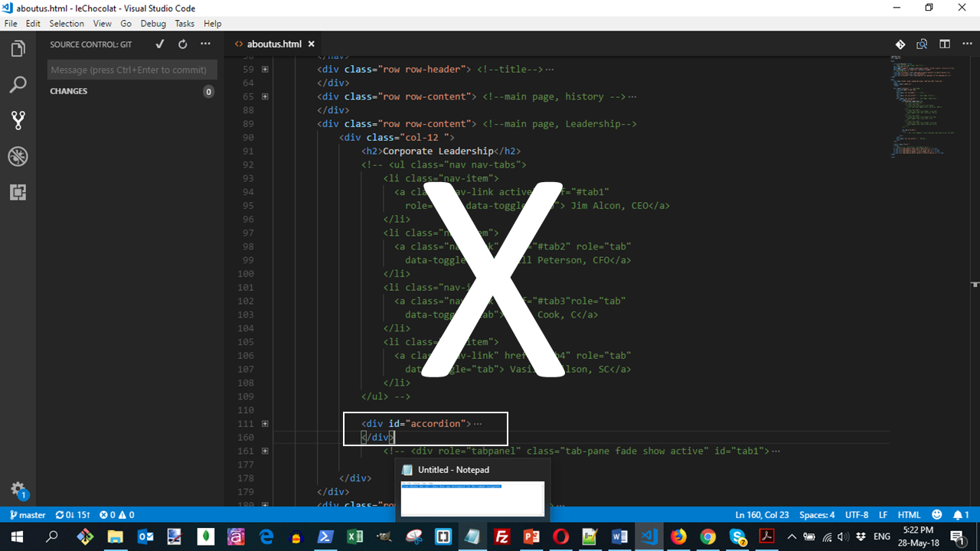Screen dimensions: 980x551
Task: Open the Help menu
Action: [212, 24]
